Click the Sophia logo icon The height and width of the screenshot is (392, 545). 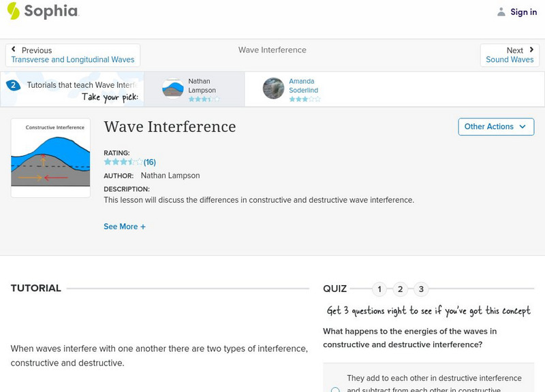(14, 11)
